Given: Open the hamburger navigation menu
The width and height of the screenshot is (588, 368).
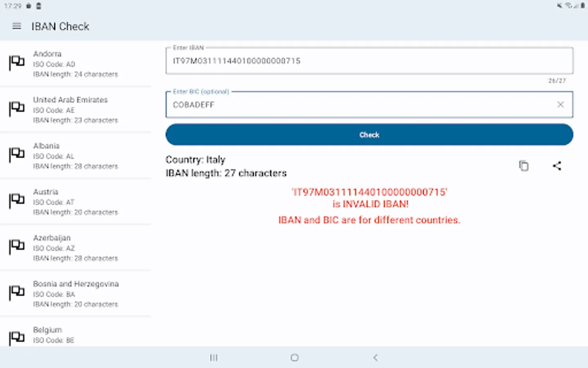Looking at the screenshot, I should point(17,26).
